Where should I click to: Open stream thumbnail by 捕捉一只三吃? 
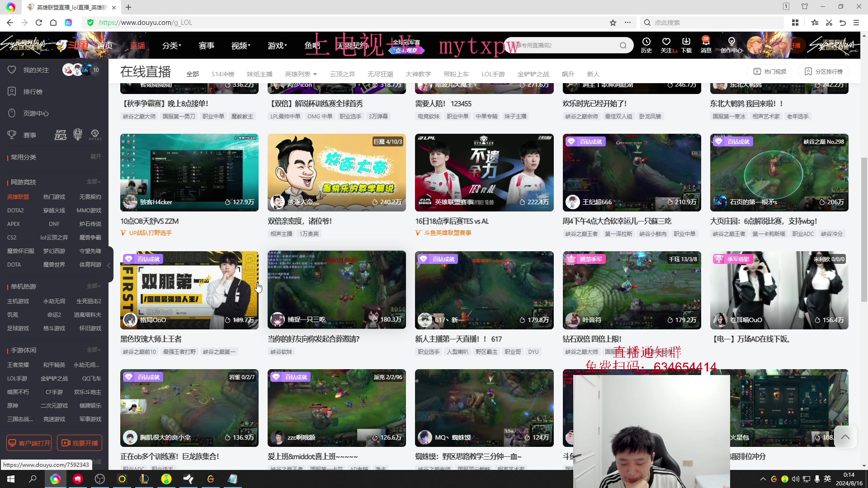tap(337, 290)
